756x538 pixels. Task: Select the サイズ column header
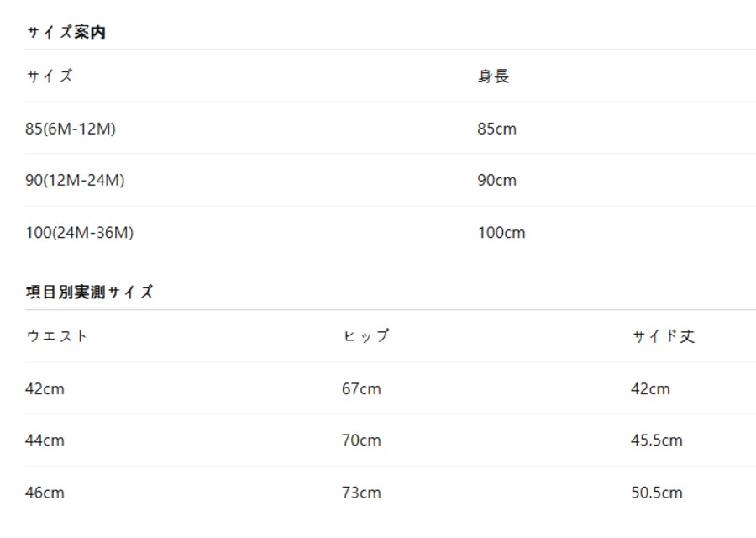[49, 76]
